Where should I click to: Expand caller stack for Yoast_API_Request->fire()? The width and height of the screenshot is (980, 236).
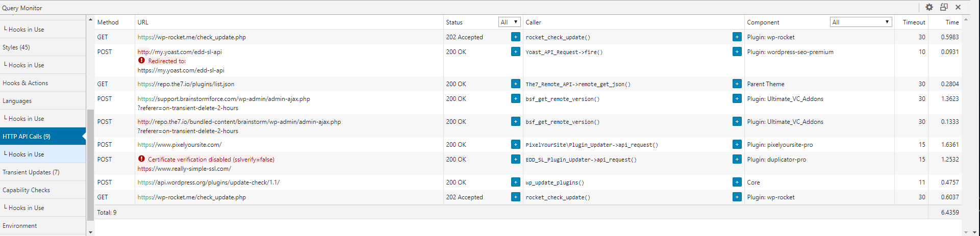tap(737, 52)
